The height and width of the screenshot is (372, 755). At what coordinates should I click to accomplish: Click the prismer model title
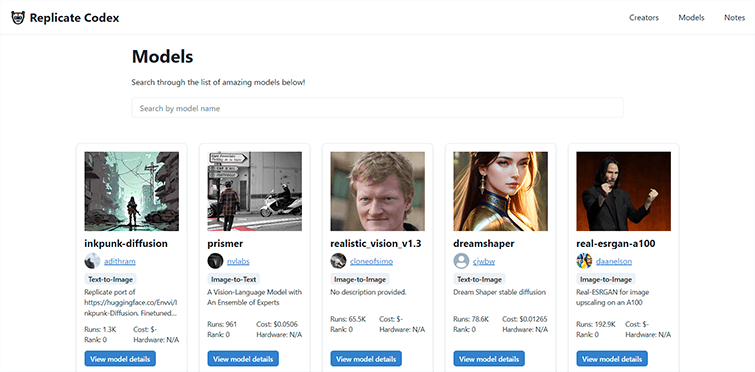click(x=225, y=244)
